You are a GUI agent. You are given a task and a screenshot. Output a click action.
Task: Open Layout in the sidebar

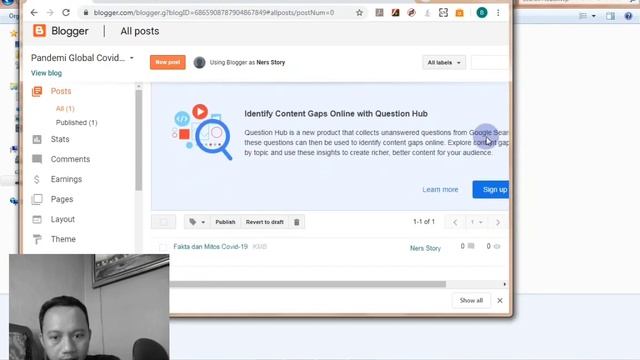[62, 219]
